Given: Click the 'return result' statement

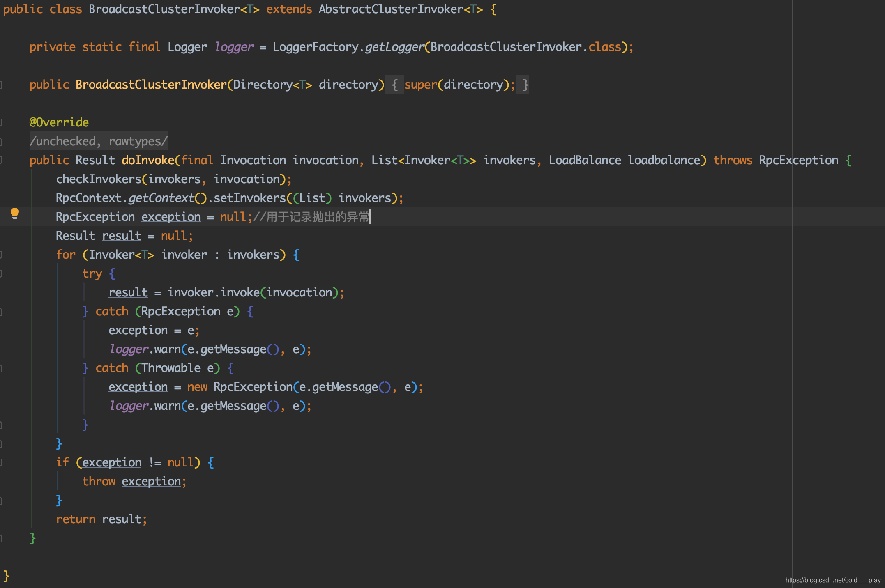Looking at the screenshot, I should click(x=101, y=519).
